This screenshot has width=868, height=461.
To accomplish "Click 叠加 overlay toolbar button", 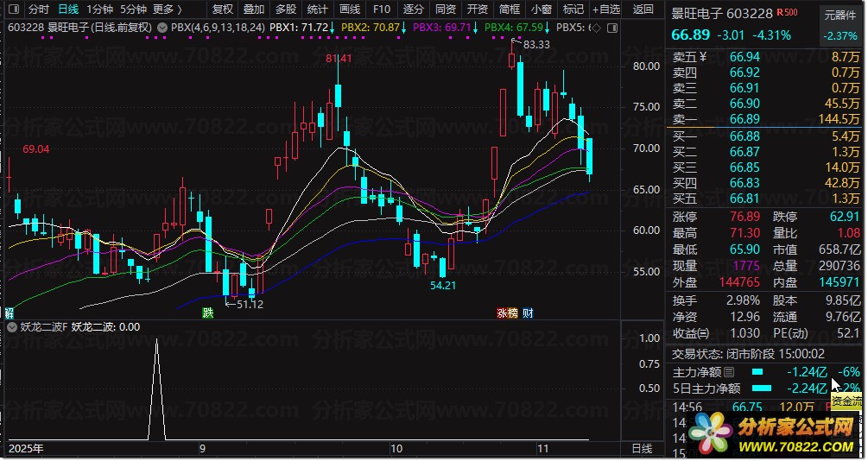I will pyautogui.click(x=254, y=9).
